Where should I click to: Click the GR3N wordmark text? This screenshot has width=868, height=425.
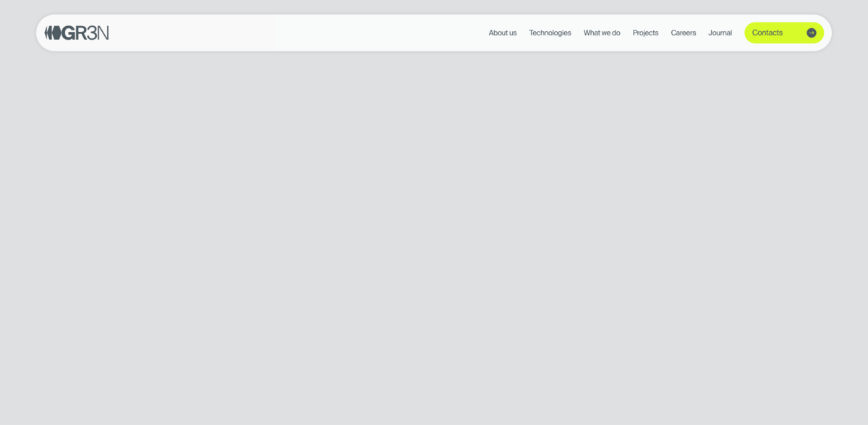(85, 33)
